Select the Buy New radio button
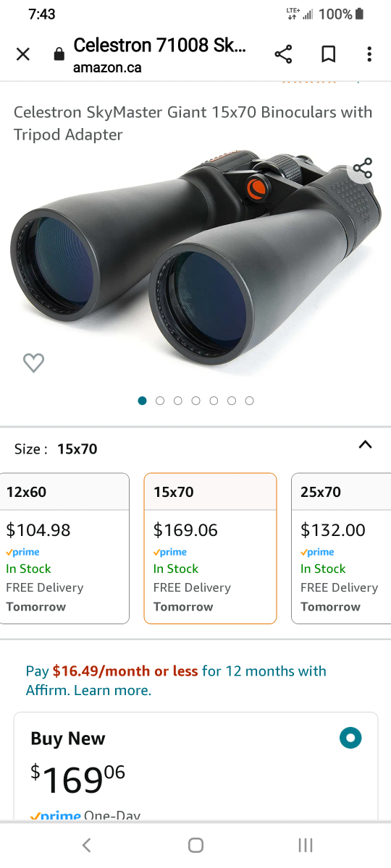Viewport: 391px width, 868px height. (x=350, y=739)
